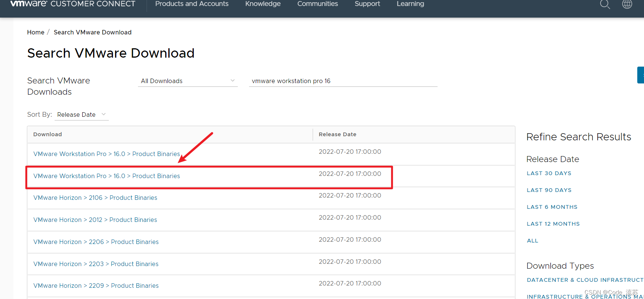Click search field containing 'vmware workstation pro 16'
This screenshot has width=644, height=299.
343,81
